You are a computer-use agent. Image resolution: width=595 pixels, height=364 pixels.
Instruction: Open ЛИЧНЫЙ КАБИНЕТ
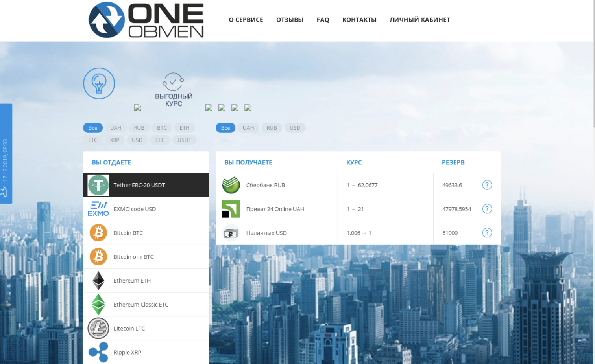(x=420, y=20)
